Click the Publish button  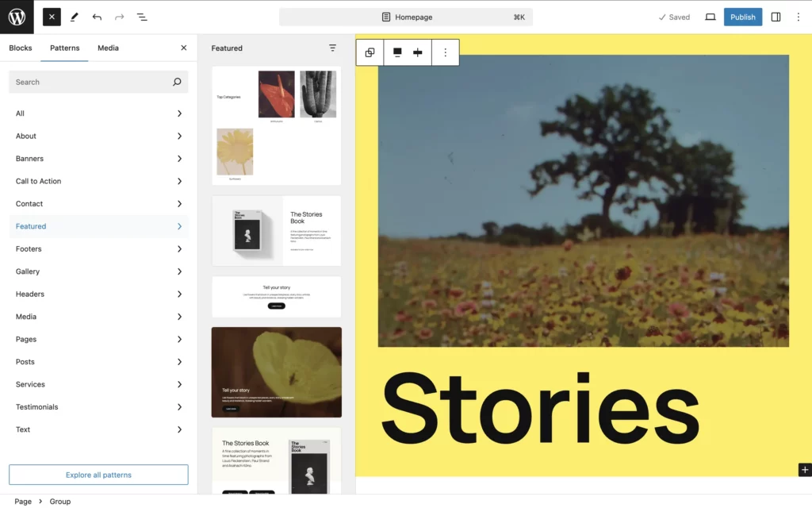click(x=742, y=17)
